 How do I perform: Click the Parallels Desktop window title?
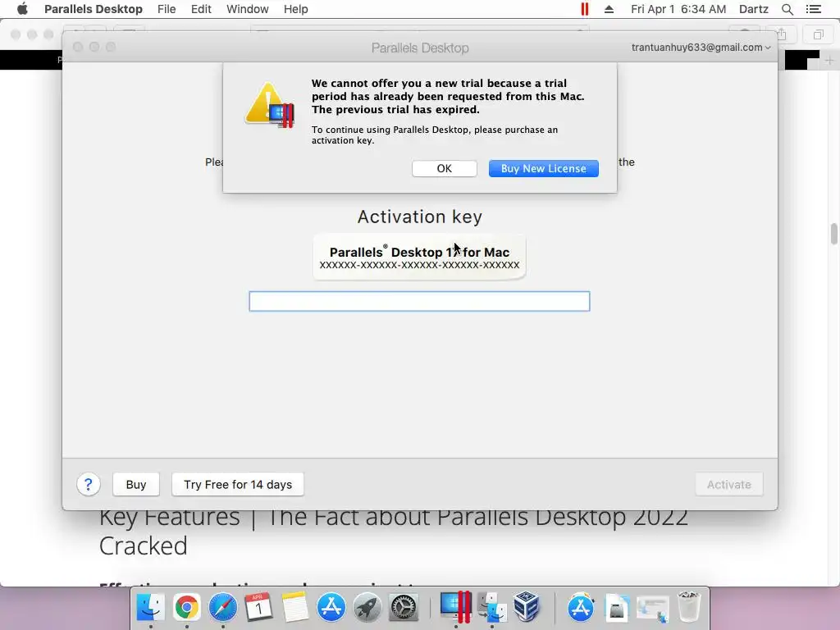[420, 48]
